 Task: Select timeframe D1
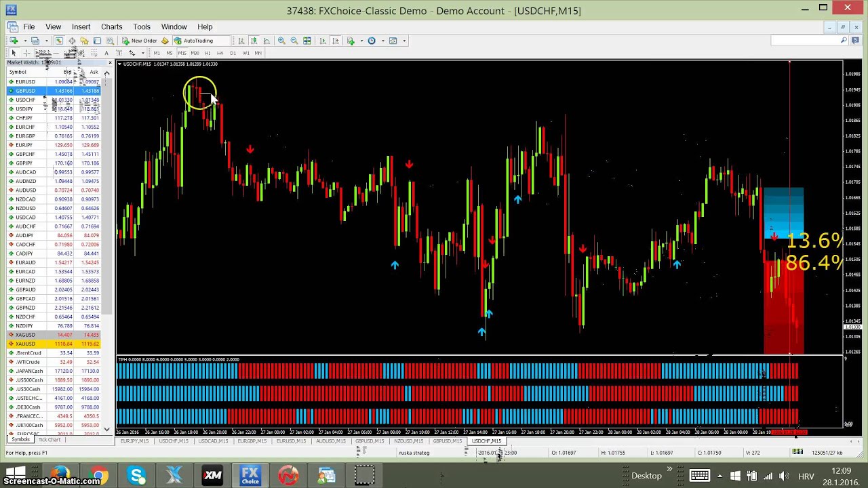(233, 53)
